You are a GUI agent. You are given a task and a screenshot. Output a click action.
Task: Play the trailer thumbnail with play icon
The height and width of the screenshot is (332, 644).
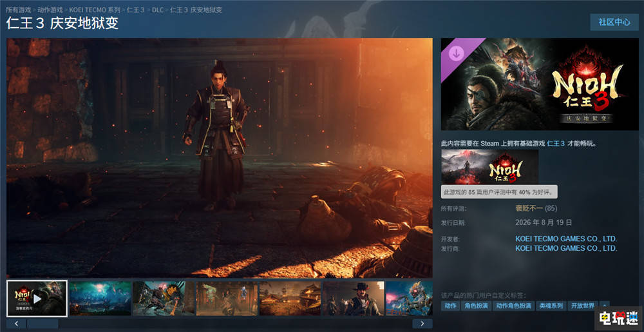pyautogui.click(x=37, y=298)
